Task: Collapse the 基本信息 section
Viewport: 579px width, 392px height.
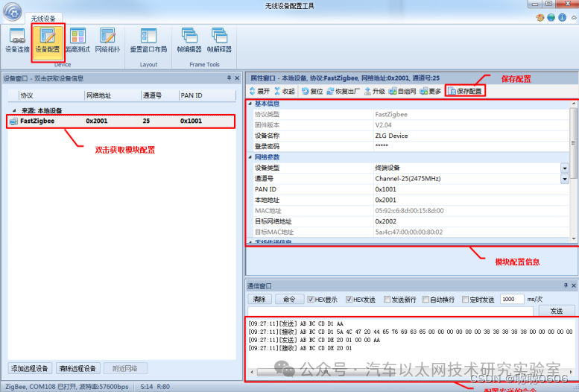Action: (250, 104)
